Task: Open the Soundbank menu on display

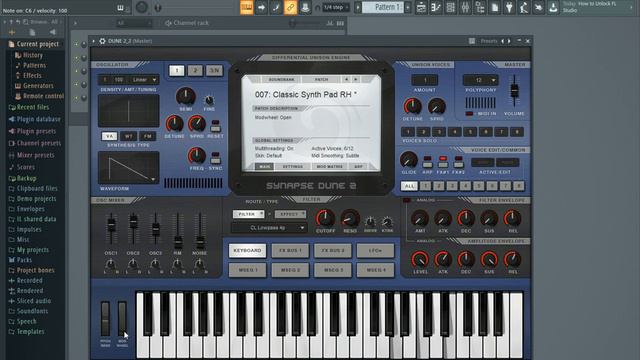Action: click(x=281, y=79)
